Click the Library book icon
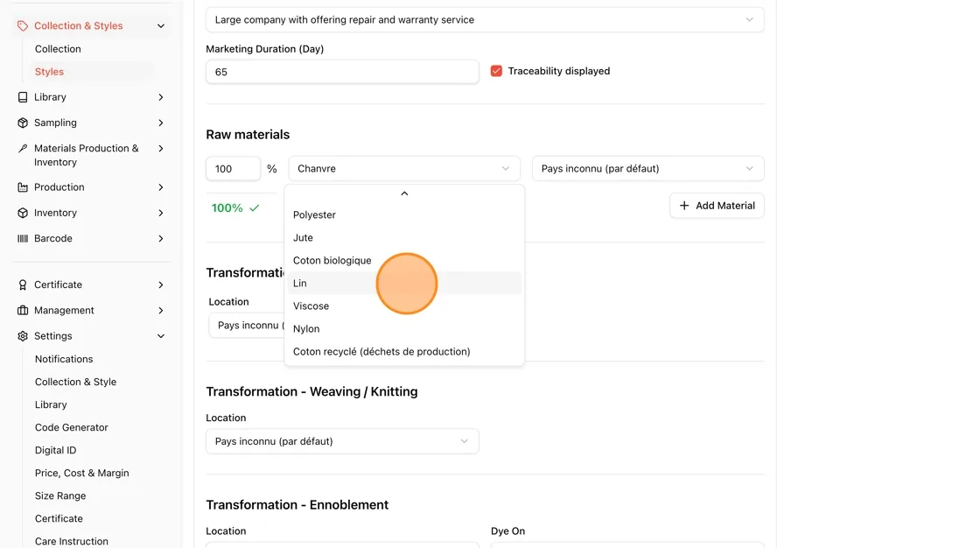The image size is (980, 548). coord(23,97)
